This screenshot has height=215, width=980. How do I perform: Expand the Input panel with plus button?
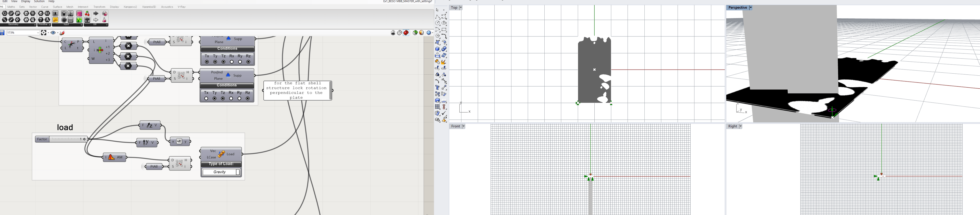(81, 25)
